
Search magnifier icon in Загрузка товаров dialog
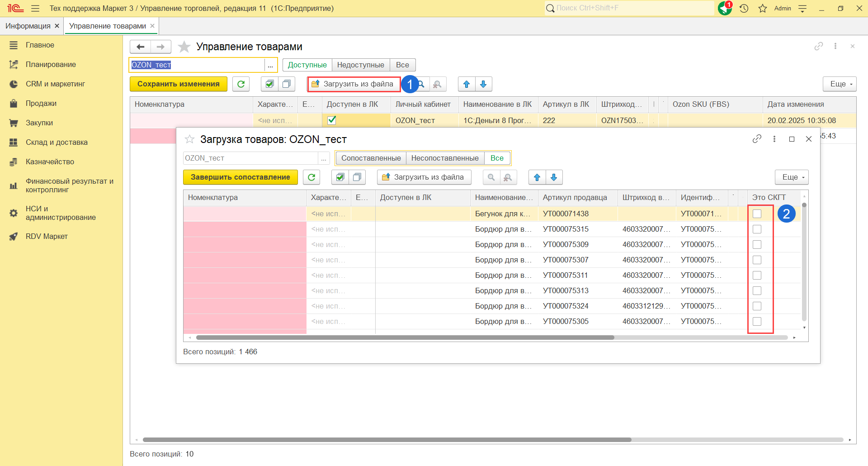[491, 177]
